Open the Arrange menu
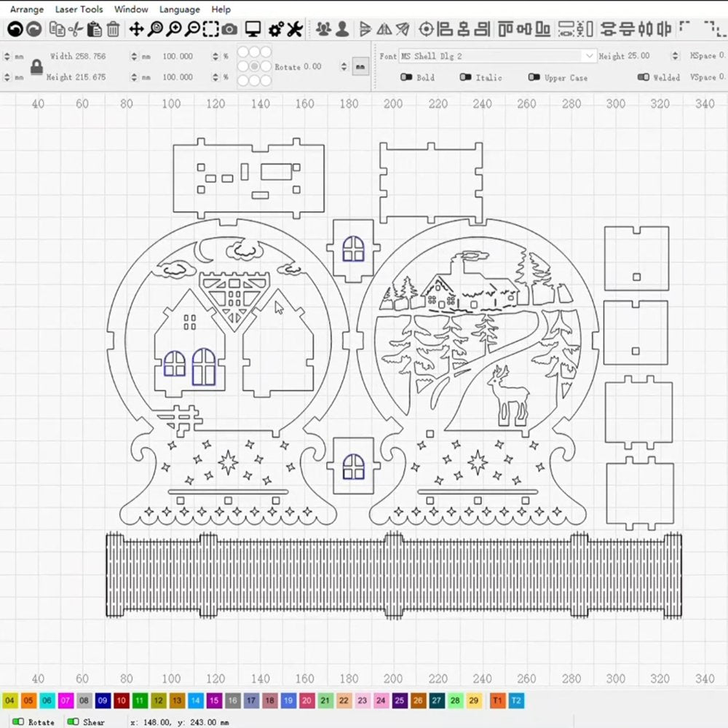728x728 pixels. (x=27, y=9)
